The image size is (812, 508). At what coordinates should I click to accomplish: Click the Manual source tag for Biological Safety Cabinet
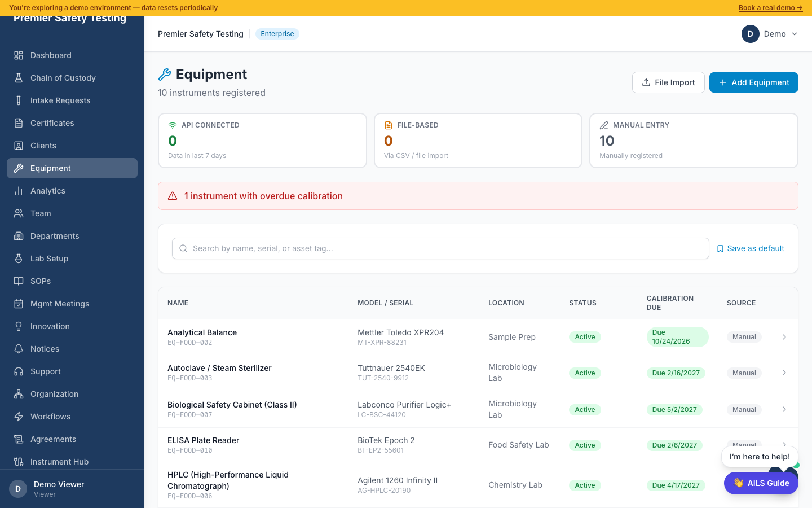point(744,410)
